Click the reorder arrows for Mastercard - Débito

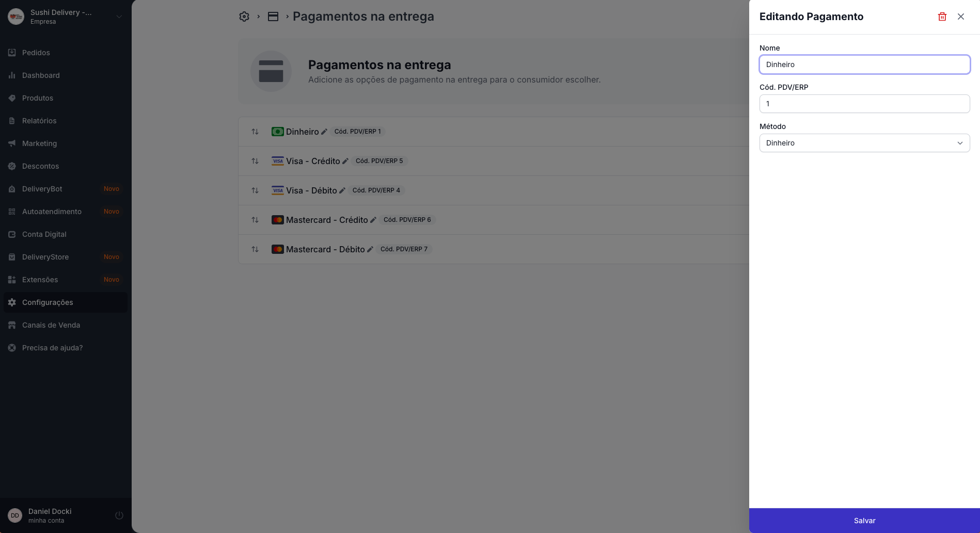click(255, 249)
